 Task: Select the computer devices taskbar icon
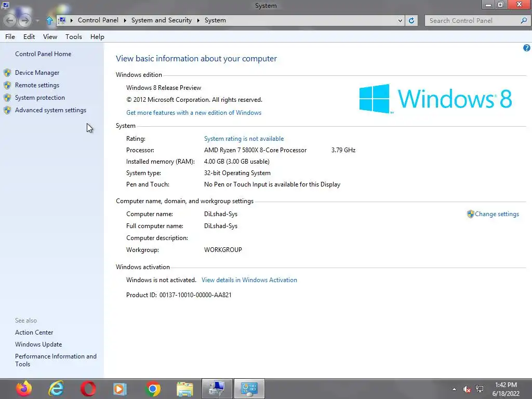click(x=217, y=389)
